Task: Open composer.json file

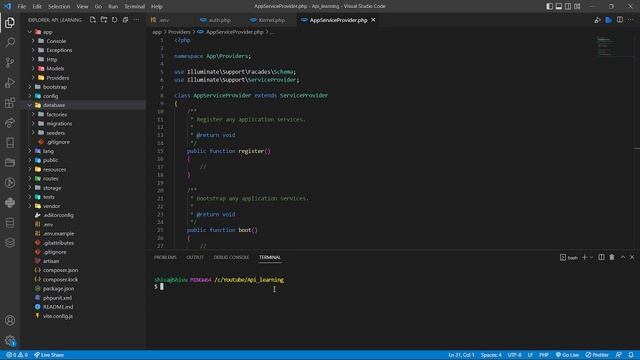Action: (60, 270)
